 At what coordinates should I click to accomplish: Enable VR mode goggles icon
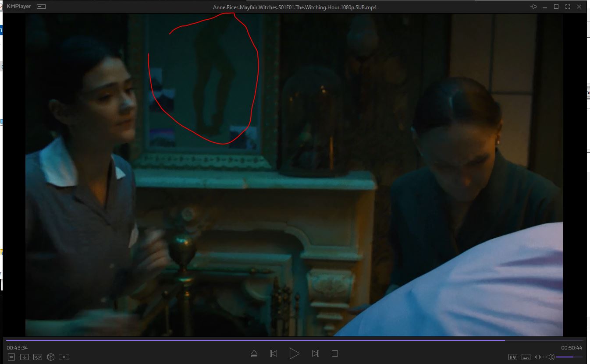(x=38, y=357)
